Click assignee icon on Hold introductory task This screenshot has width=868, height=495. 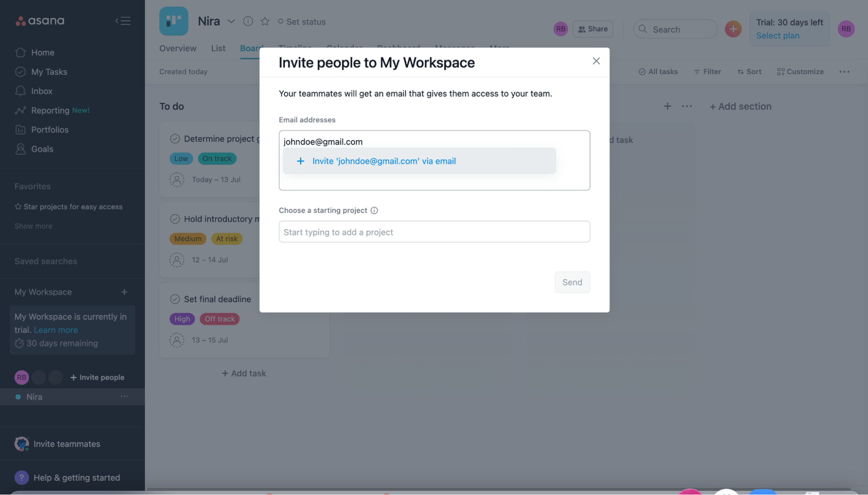coord(177,260)
